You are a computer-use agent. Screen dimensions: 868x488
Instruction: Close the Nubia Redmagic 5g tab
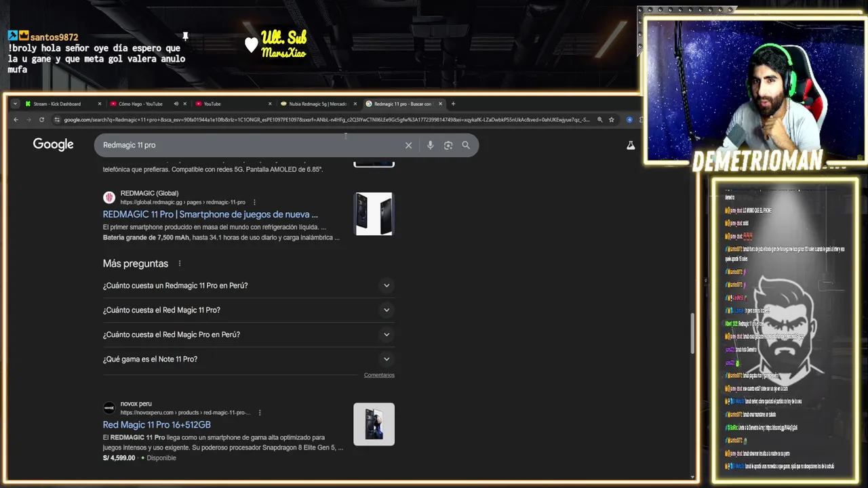pyautogui.click(x=355, y=104)
